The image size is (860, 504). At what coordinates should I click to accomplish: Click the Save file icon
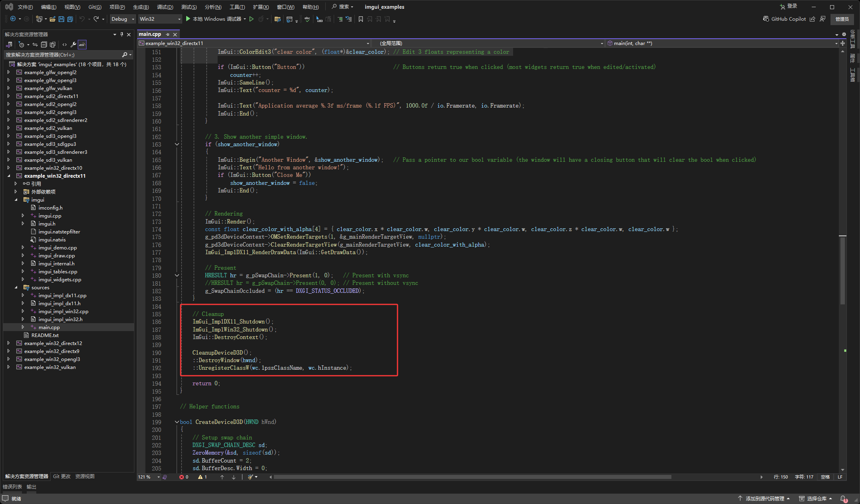point(61,19)
